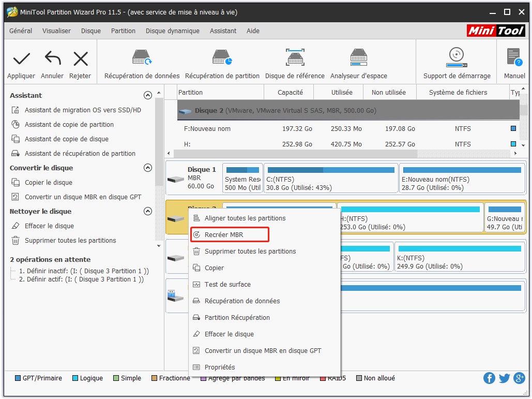Click Twitter share icon
Screen dimensions: 532x399
pos(504,378)
